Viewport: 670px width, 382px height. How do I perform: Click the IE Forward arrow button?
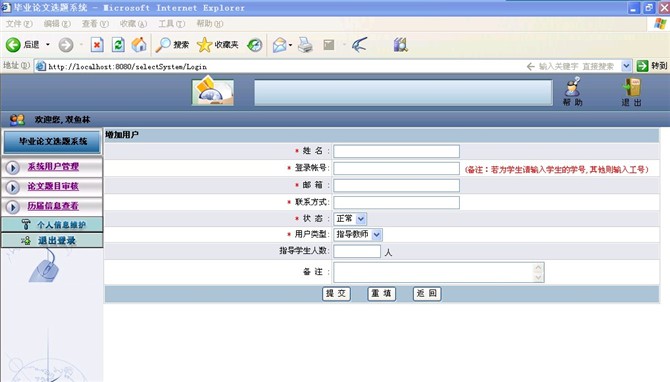point(66,45)
